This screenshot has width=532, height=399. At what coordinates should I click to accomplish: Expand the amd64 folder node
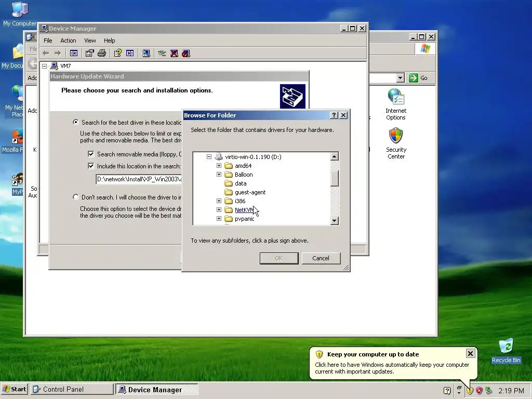pos(219,166)
